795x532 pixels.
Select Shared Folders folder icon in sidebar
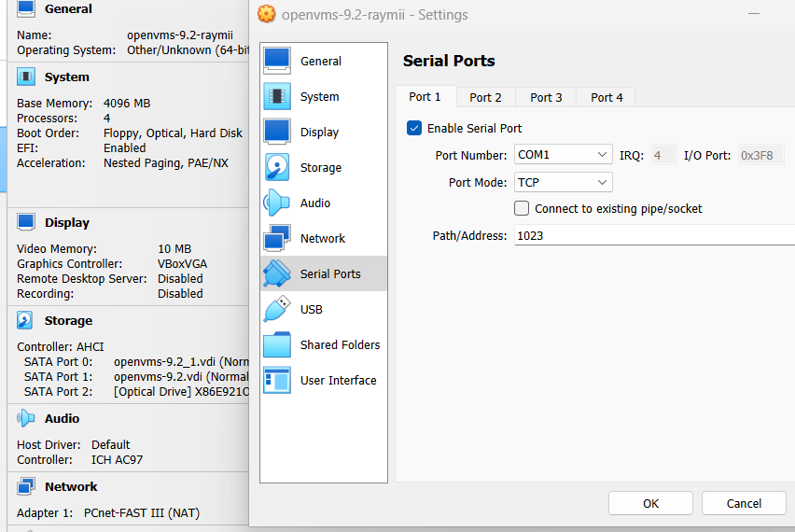tap(277, 344)
